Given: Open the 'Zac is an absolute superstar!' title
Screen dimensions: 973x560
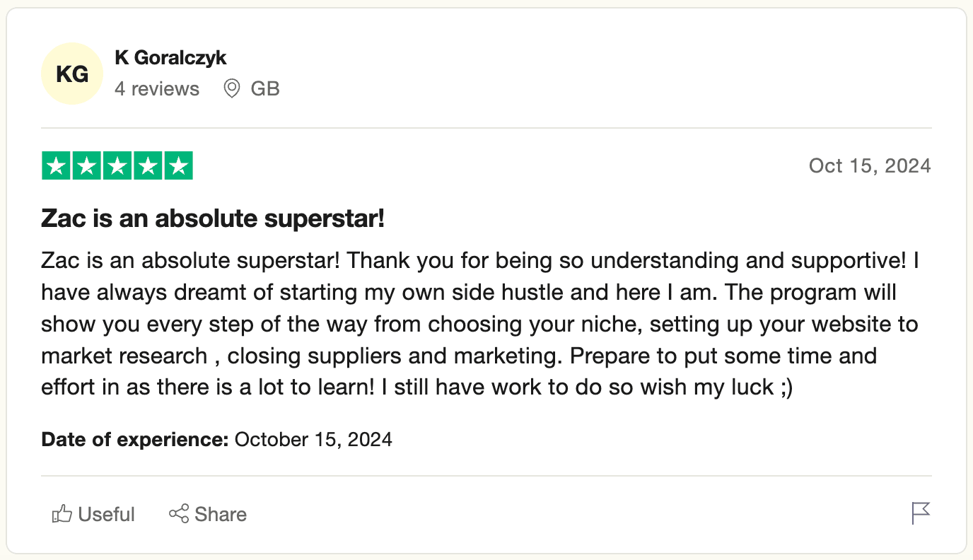Looking at the screenshot, I should point(213,219).
